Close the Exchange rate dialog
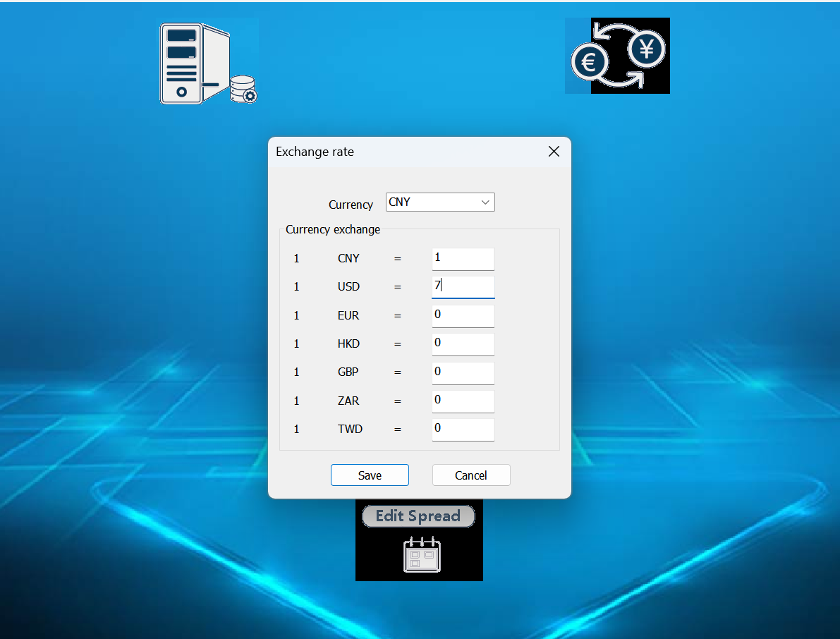This screenshot has height=639, width=840. tap(554, 152)
